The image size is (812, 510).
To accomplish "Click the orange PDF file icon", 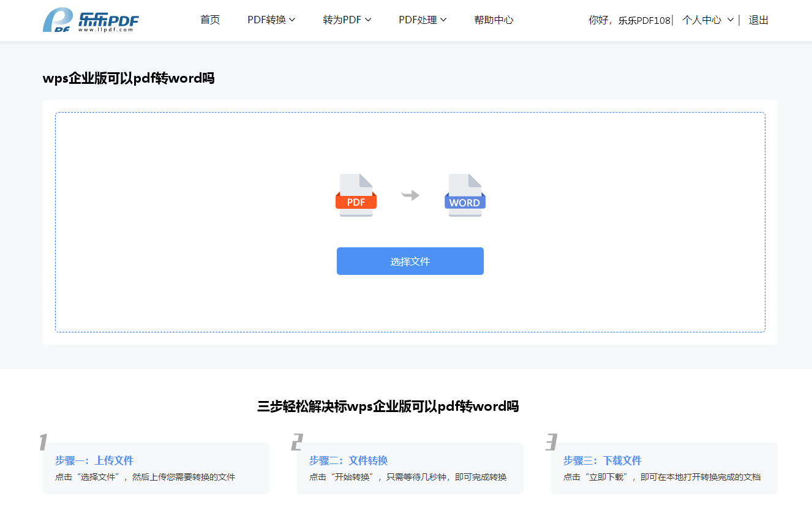I will click(x=356, y=195).
